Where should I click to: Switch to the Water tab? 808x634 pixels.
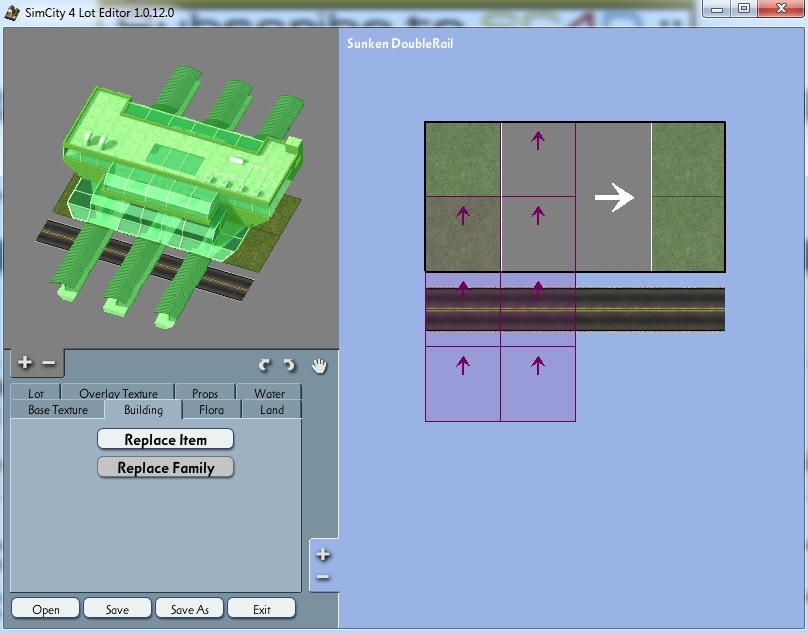[270, 393]
